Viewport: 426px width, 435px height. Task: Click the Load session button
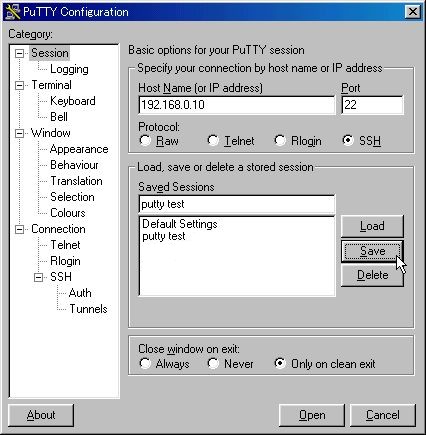click(x=372, y=226)
